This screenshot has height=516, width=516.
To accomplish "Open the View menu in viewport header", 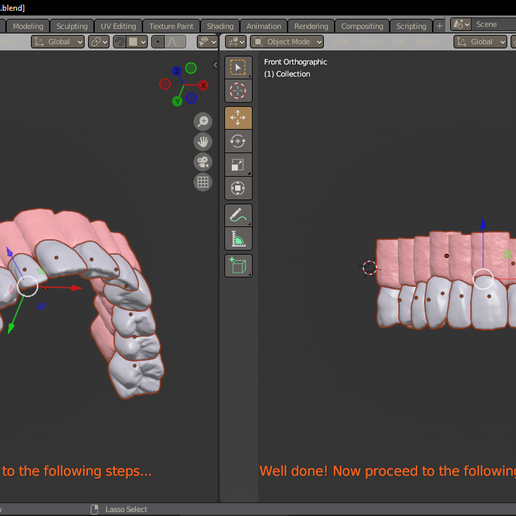I will 341,42.
